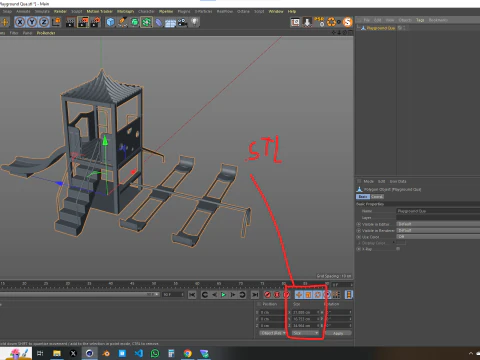Open Tags menu in Object Manager
The height and width of the screenshot is (360, 480).
pos(420,20)
